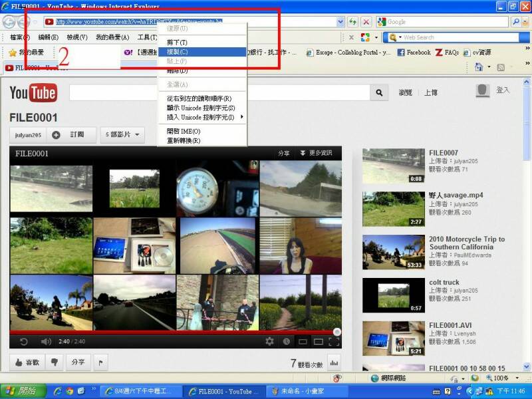Click the 分享 button below the video

coord(78,362)
